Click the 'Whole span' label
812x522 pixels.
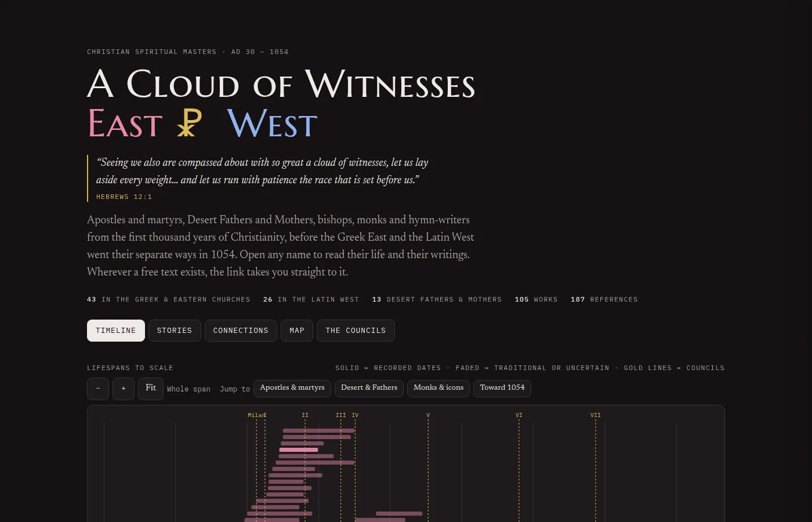(x=188, y=389)
